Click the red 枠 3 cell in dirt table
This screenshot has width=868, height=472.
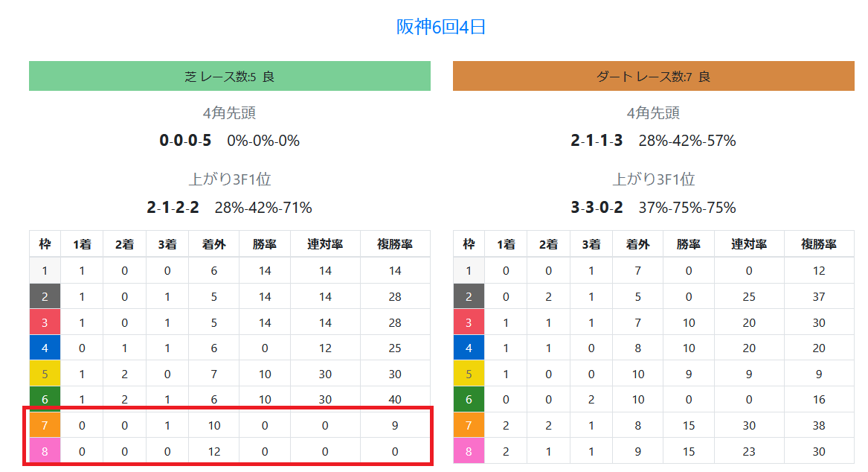(x=469, y=322)
